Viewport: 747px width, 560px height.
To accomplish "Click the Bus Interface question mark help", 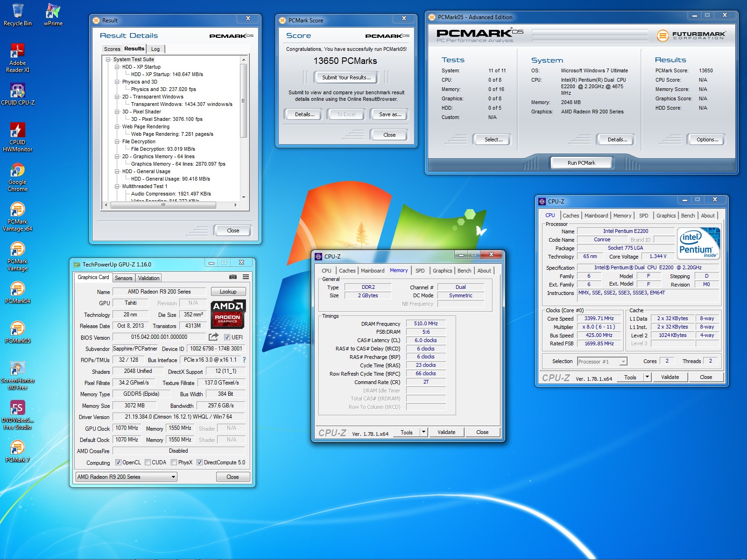I will click(244, 360).
